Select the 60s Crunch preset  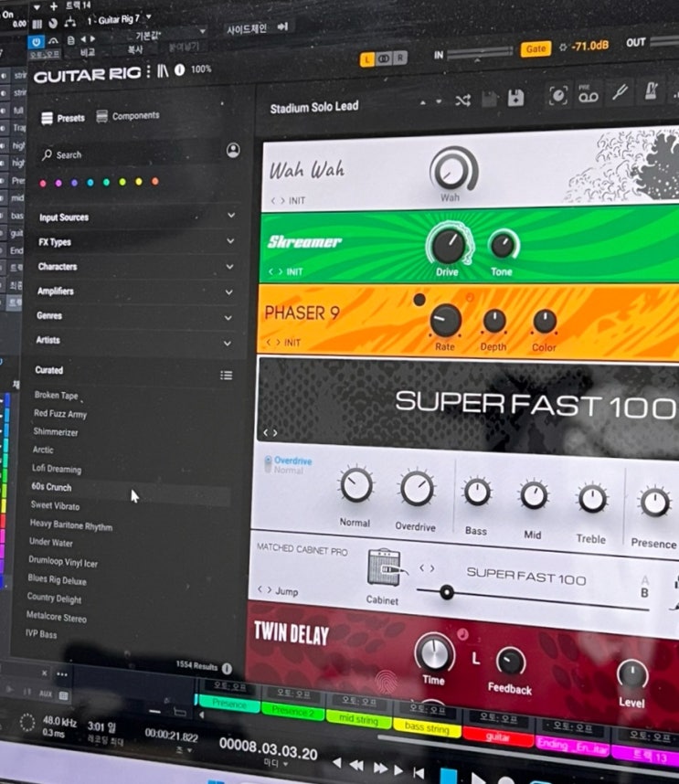[51, 486]
